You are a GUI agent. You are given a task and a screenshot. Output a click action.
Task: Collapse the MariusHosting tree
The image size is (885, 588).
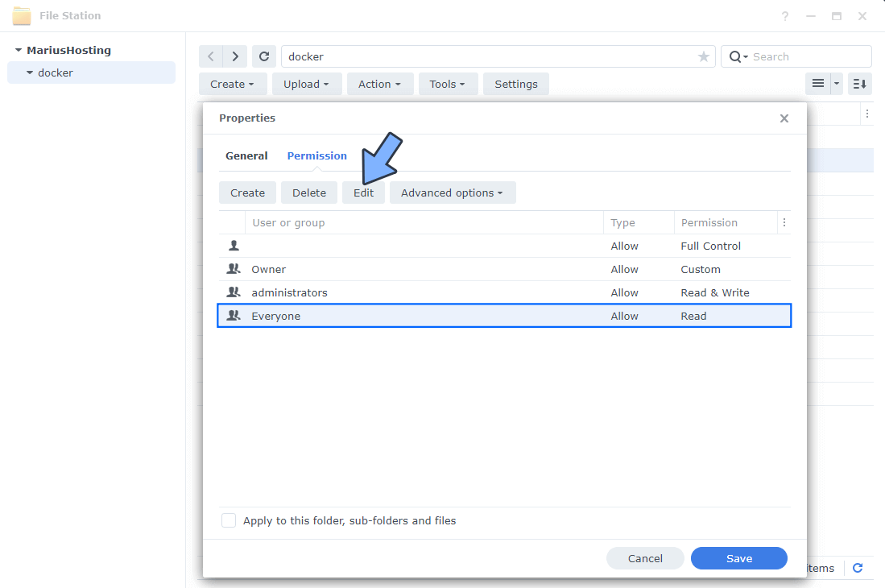[x=17, y=49]
